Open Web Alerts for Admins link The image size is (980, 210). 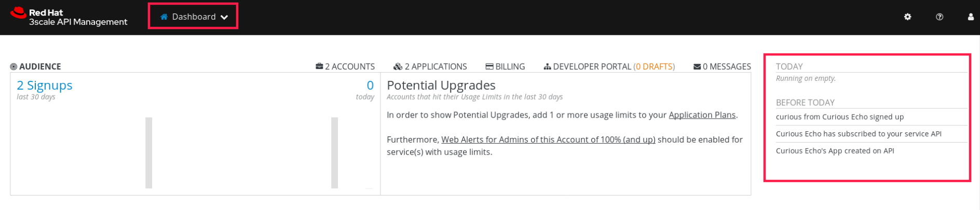(548, 139)
